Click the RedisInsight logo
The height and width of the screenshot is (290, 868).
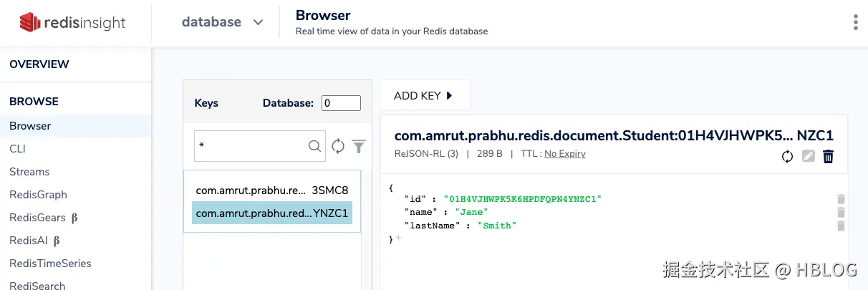point(72,23)
